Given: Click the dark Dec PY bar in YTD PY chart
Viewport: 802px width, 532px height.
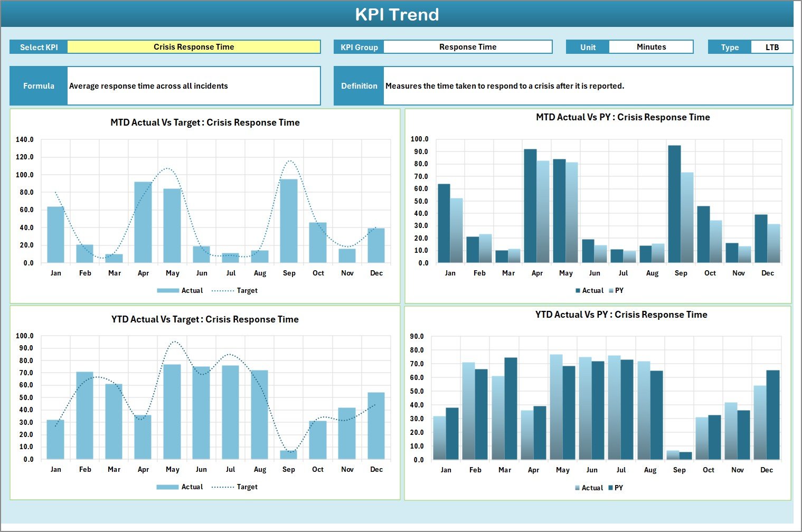Looking at the screenshot, I should pos(772,415).
